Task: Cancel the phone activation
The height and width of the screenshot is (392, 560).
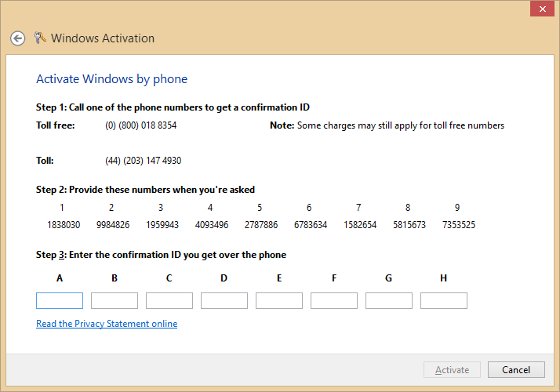Action: click(x=516, y=370)
